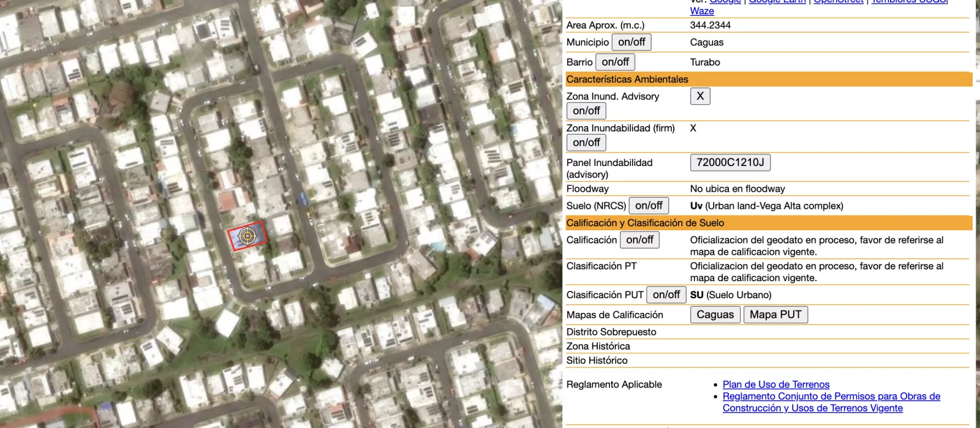Click the swimming pool on the aerial map

[437, 246]
